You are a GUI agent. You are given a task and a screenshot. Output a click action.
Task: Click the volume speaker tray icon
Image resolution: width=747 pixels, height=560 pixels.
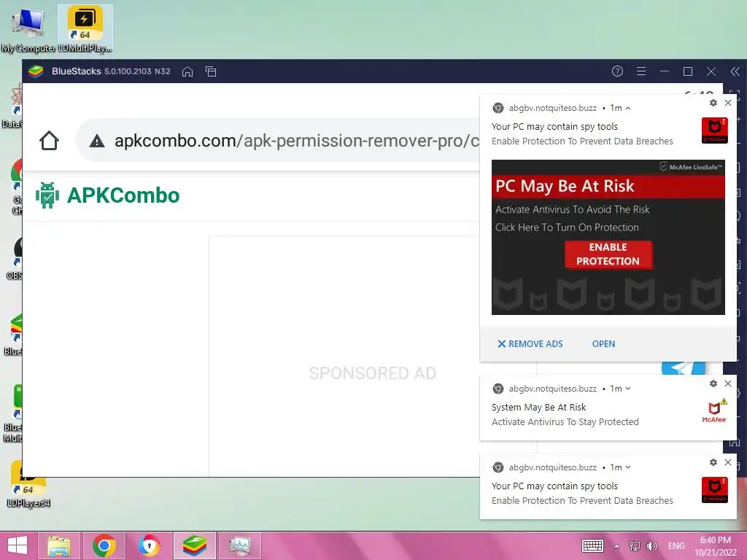652,545
